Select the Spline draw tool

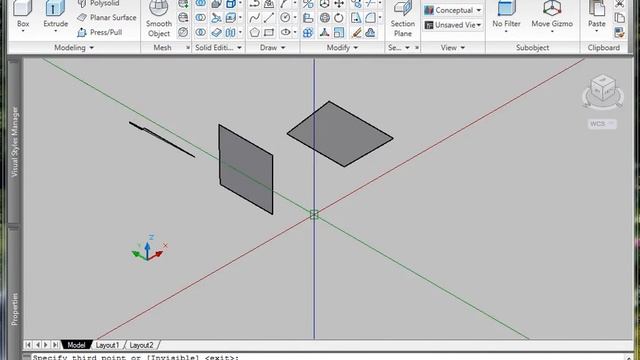254,18
